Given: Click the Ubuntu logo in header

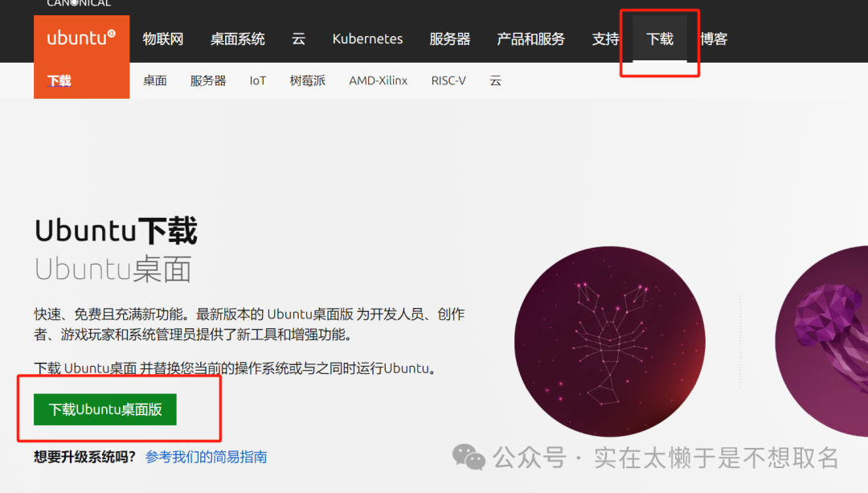Looking at the screenshot, I should click(x=81, y=38).
